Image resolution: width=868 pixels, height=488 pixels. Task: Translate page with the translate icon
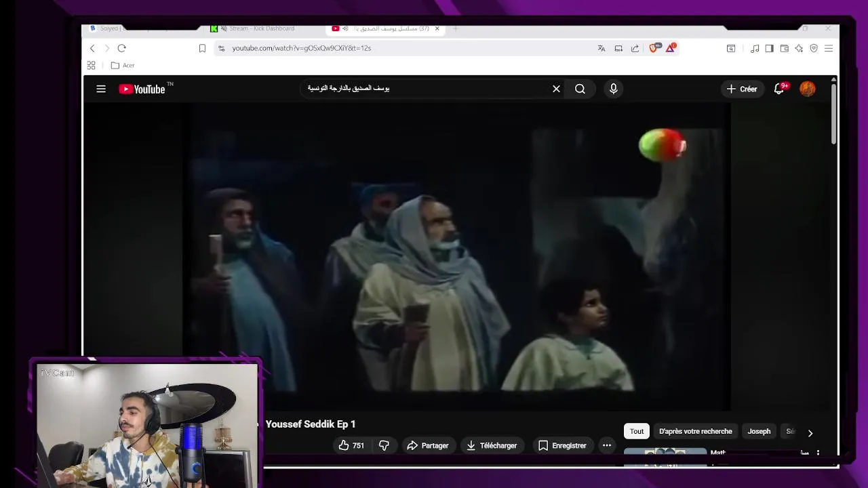tap(601, 48)
